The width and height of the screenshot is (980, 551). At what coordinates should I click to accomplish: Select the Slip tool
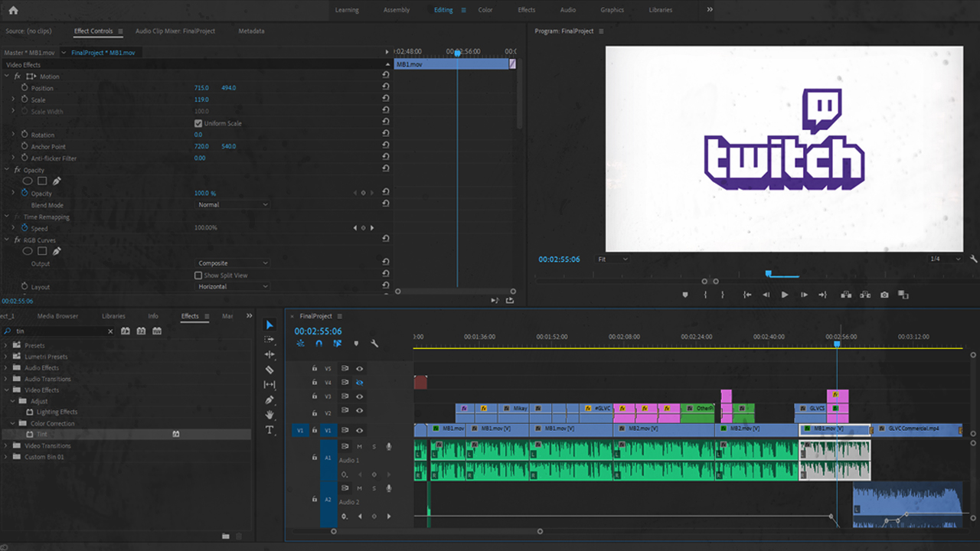click(269, 384)
